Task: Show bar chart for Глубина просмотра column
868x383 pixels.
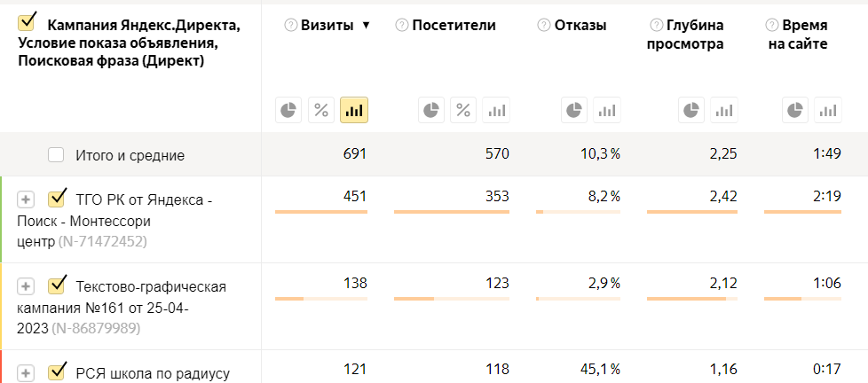Action: (x=724, y=110)
